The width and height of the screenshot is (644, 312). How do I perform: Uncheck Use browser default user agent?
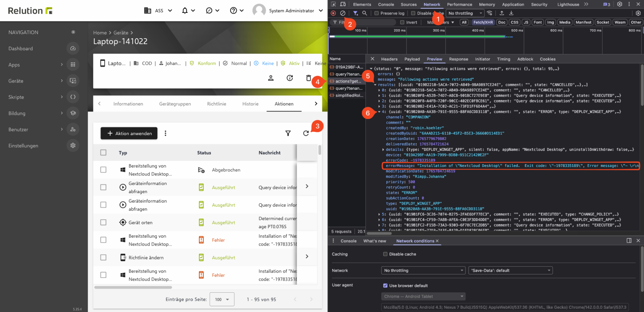(x=385, y=286)
